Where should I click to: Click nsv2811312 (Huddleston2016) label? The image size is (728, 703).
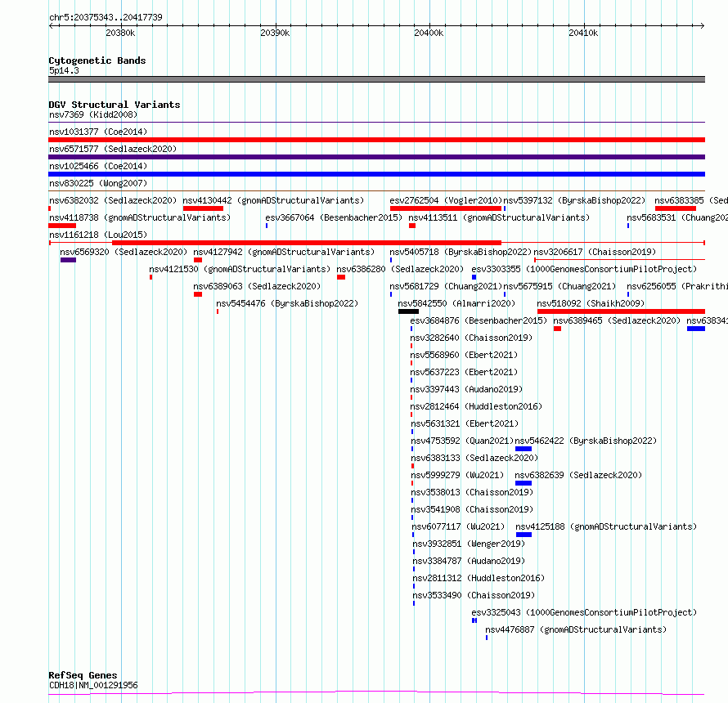coord(479,578)
